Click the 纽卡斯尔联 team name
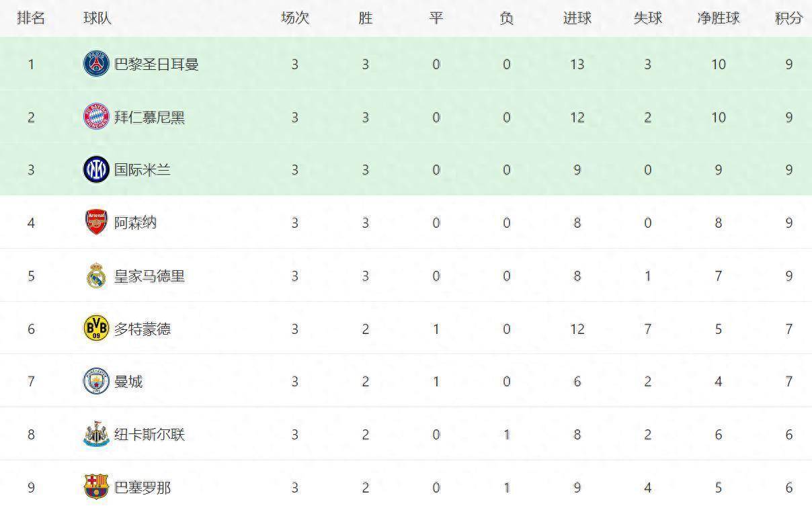812x508 pixels. [x=149, y=435]
